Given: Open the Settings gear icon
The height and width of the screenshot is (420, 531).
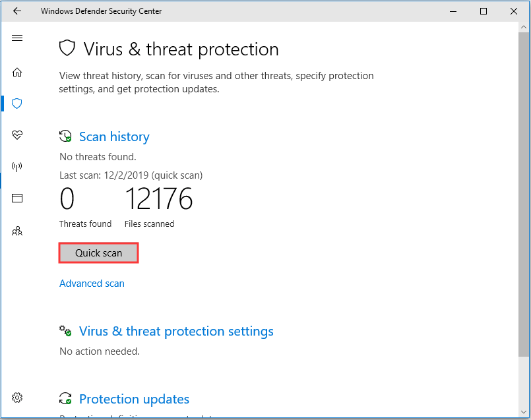Looking at the screenshot, I should click(x=17, y=398).
